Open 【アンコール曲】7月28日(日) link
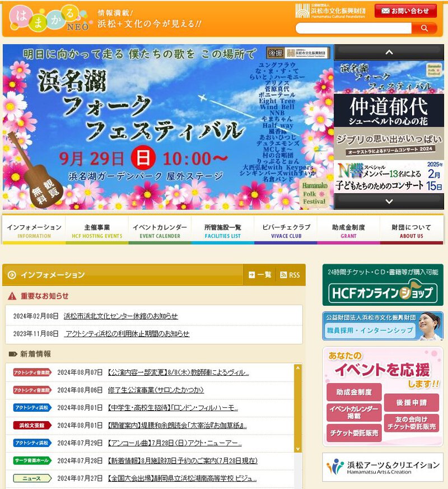Screen dimensions: 448x489 pyautogui.click(x=175, y=443)
